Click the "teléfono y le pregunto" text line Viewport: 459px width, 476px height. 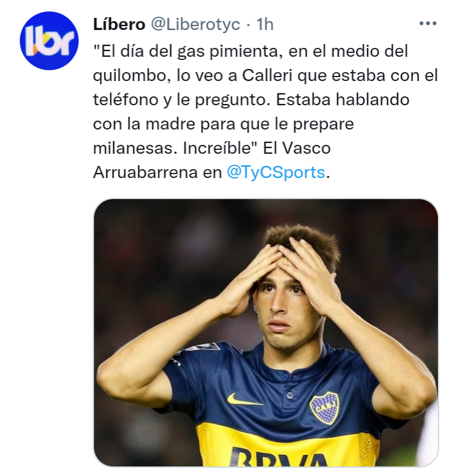[x=181, y=100]
